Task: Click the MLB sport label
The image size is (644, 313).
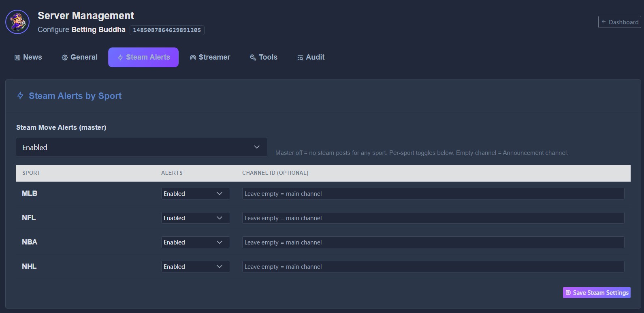Action: pos(30,193)
